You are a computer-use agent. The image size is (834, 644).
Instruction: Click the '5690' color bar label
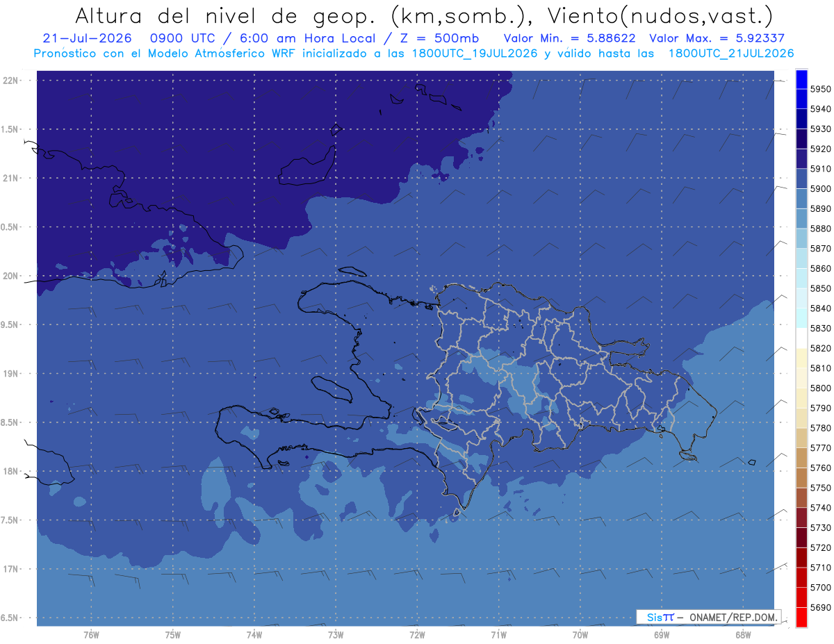point(821,607)
